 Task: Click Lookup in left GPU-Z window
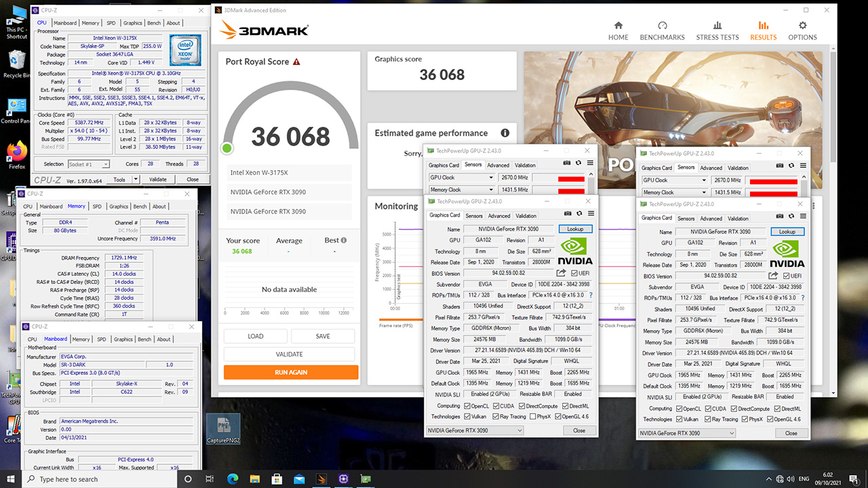click(575, 229)
